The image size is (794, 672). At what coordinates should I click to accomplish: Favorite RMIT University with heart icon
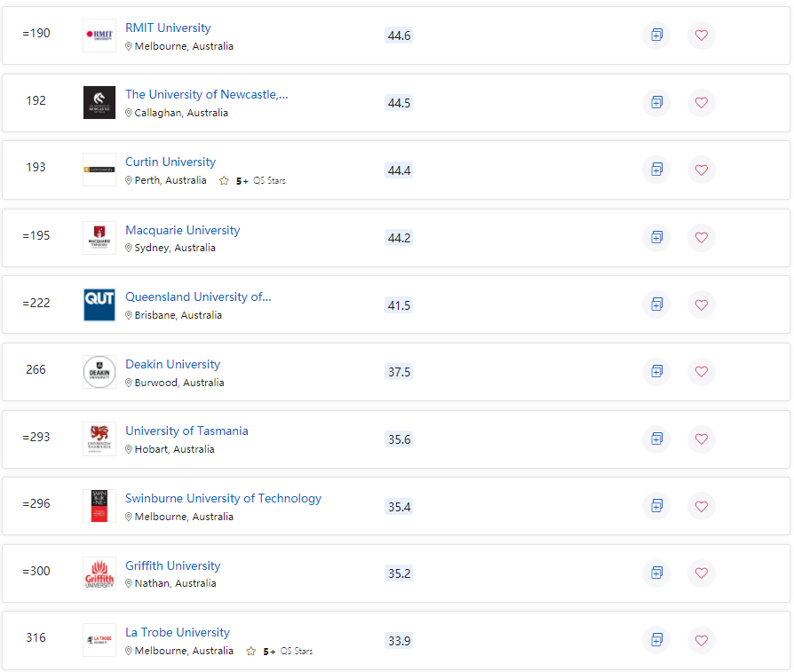pyautogui.click(x=701, y=36)
